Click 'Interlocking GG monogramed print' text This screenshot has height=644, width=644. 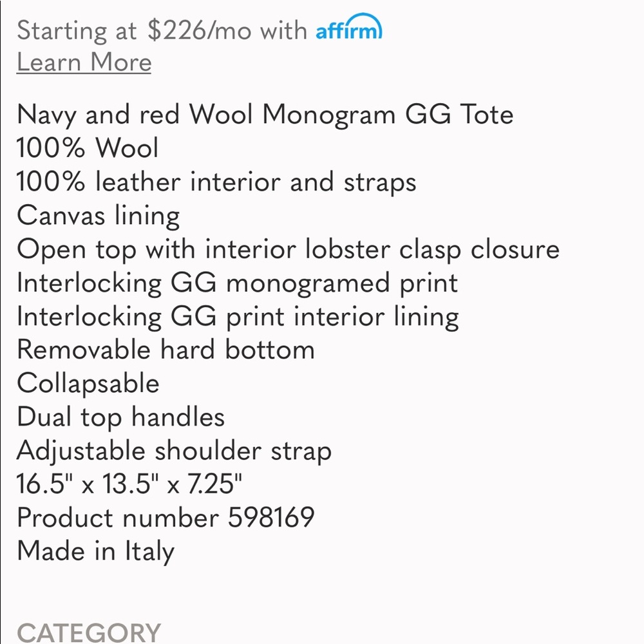(237, 283)
